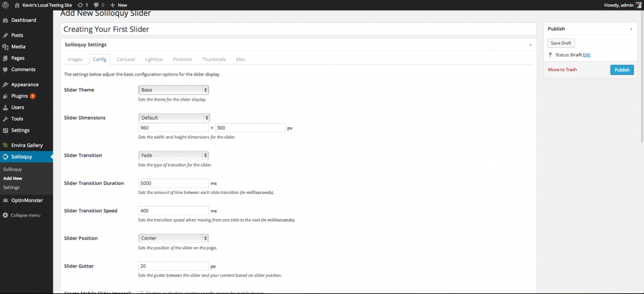This screenshot has height=294, width=644.
Task: Switch to the Carousel tab
Action: [126, 59]
